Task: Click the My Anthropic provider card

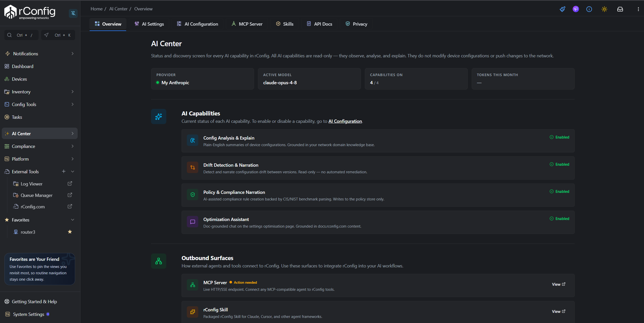Action: pyautogui.click(x=202, y=79)
